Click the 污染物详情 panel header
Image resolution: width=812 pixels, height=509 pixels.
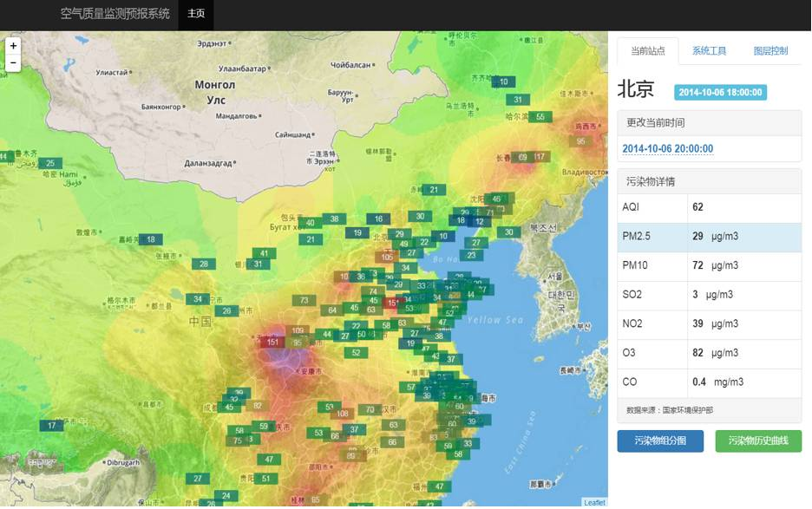pyautogui.click(x=709, y=181)
